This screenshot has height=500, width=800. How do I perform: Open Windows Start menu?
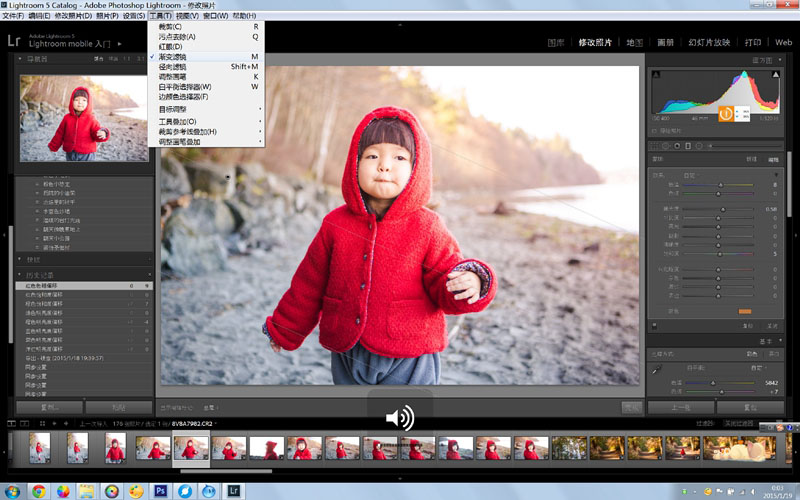12,491
